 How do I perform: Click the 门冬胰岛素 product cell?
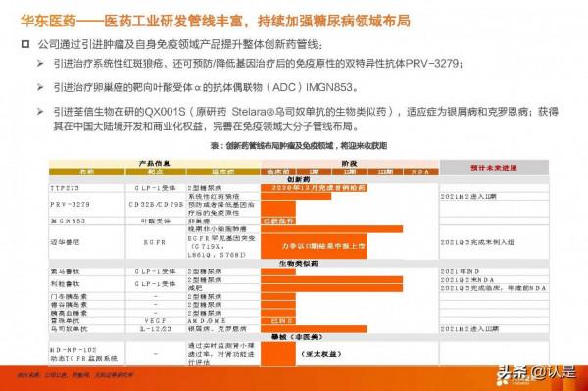87,296
